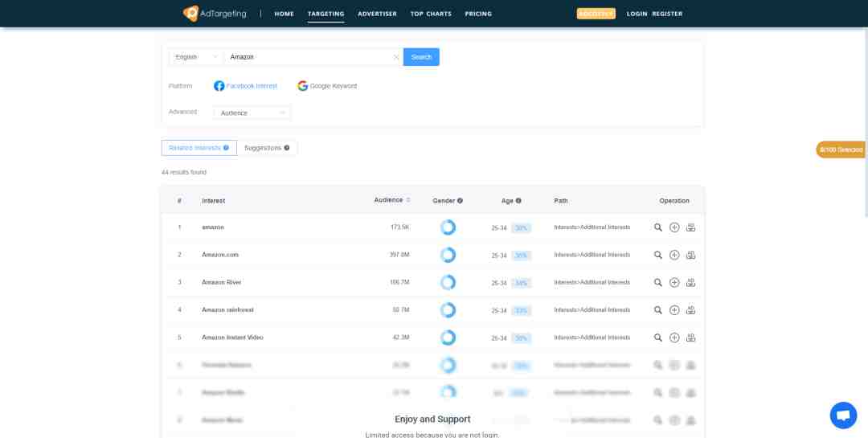Click the magnifier icon for Amazon River
The height and width of the screenshot is (438, 868).
[x=657, y=282]
